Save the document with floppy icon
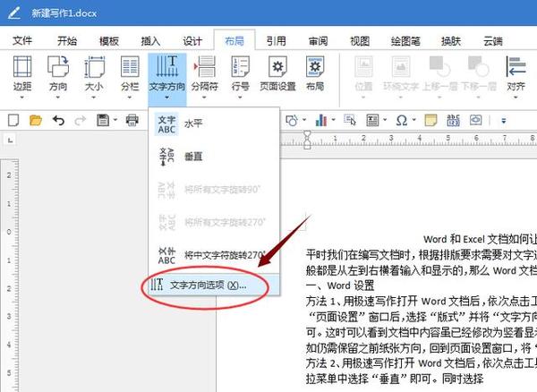The image size is (537, 392). coord(103,121)
